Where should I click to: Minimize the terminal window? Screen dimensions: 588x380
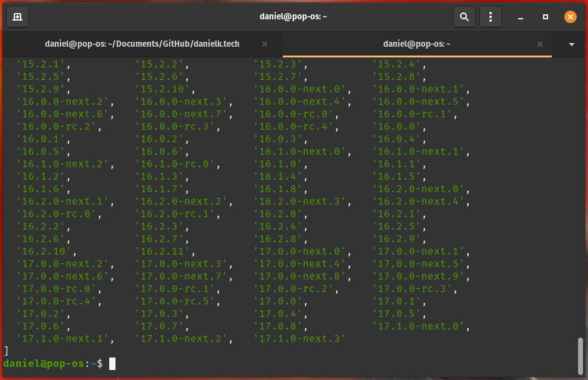point(520,17)
